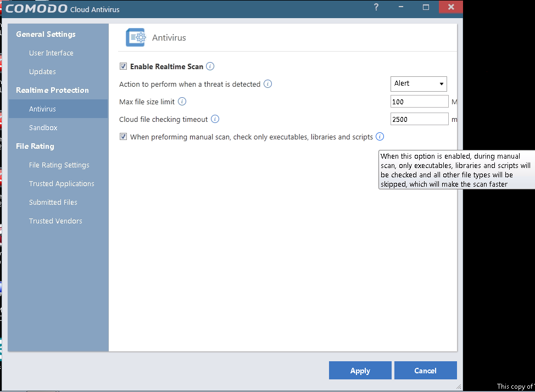Click the Antivirus settings gear icon
The width and height of the screenshot is (535, 392).
136,37
